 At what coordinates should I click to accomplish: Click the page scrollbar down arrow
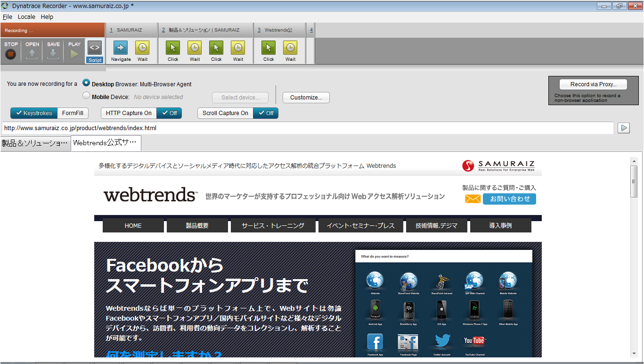634,353
